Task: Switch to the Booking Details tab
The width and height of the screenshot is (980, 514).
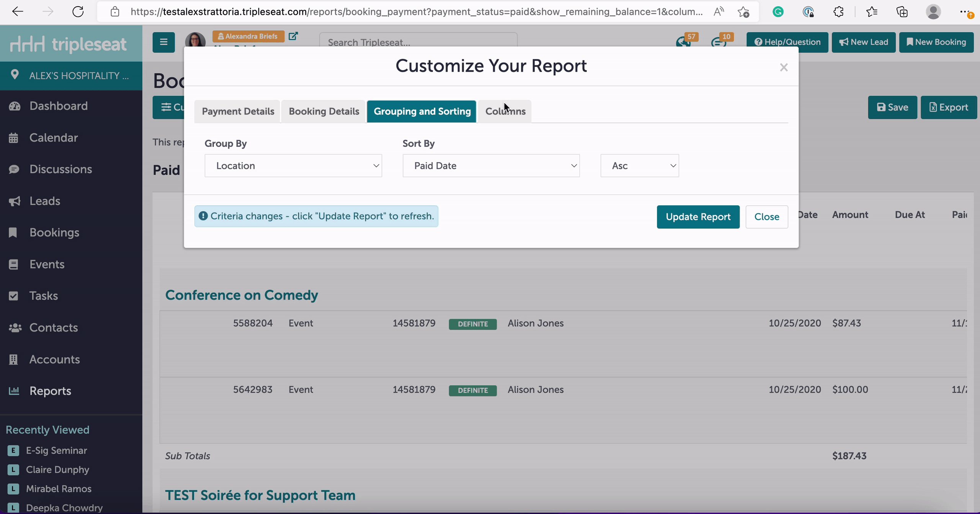Action: 324,111
